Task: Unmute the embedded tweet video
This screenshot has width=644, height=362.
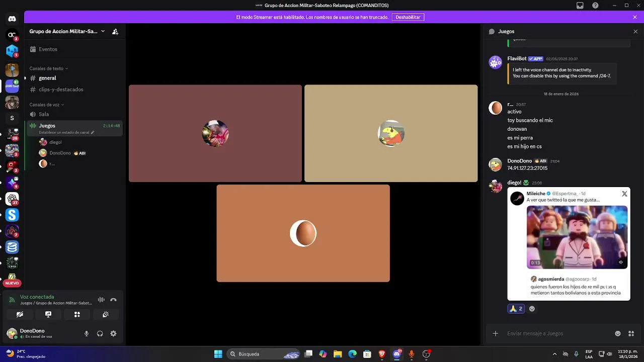Action: [621, 262]
